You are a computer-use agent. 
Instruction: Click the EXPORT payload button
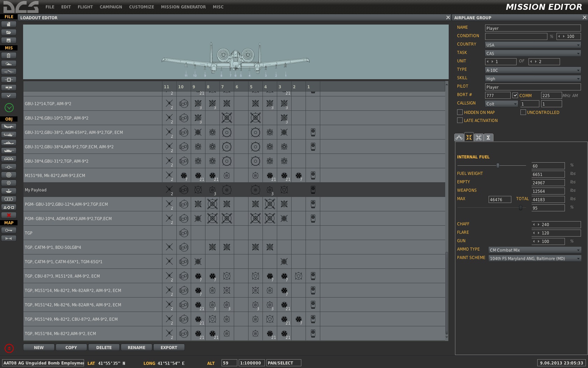[x=169, y=347]
